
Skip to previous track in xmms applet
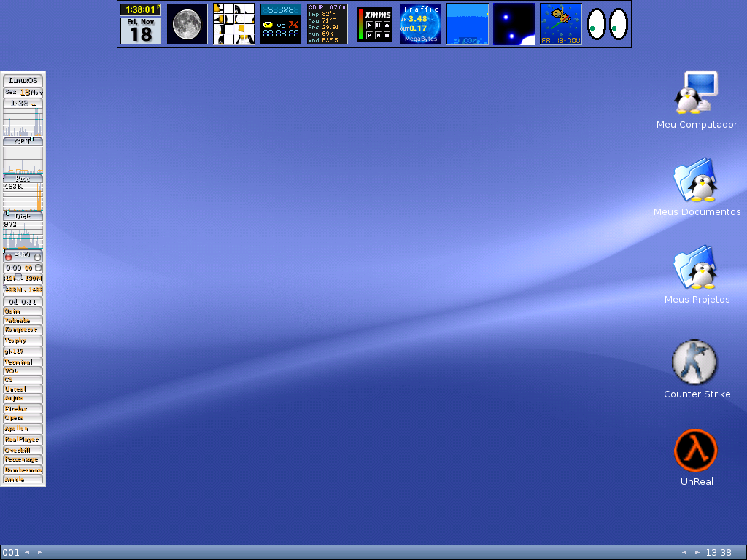coord(370,35)
